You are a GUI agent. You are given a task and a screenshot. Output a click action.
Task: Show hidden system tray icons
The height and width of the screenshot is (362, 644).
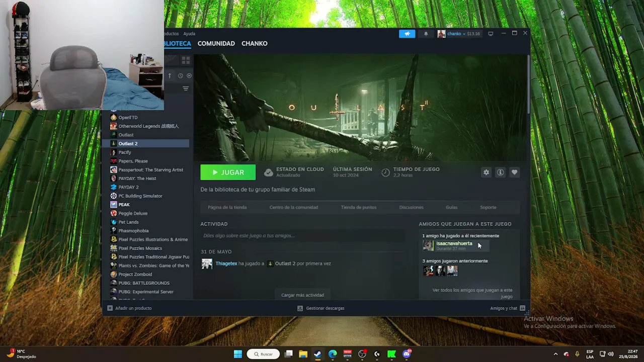tap(555, 354)
